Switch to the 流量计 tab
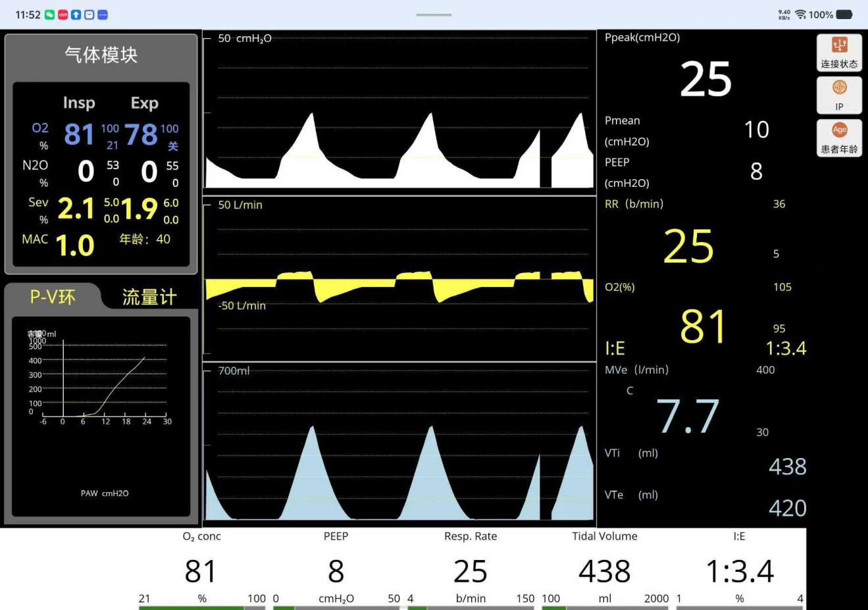This screenshot has width=868, height=610. point(149,297)
